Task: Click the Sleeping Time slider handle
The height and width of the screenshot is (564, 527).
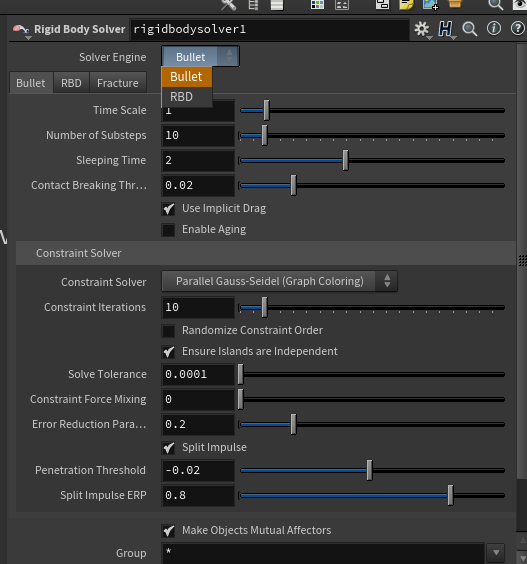Action: [x=345, y=160]
